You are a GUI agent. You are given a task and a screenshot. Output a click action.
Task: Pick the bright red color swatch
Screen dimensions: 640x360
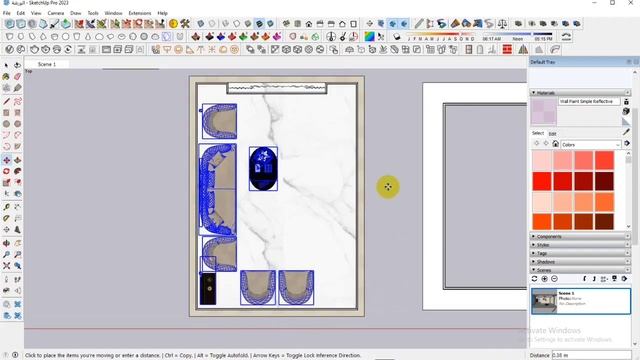pyautogui.click(x=542, y=181)
